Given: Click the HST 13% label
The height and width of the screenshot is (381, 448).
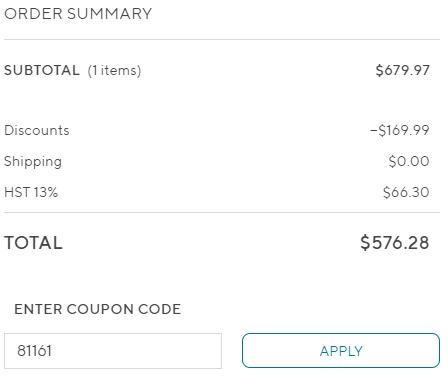Looking at the screenshot, I should coord(31,192).
